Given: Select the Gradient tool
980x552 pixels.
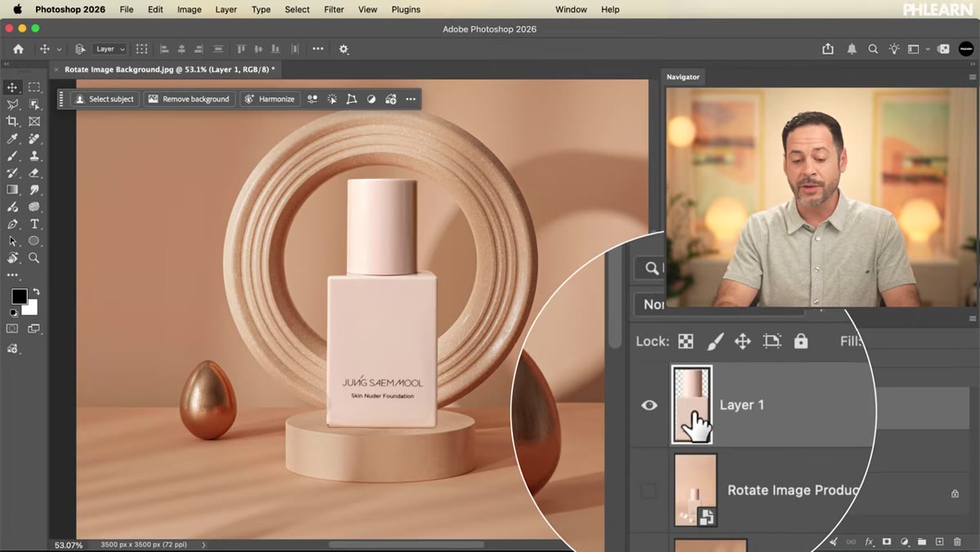Looking at the screenshot, I should tap(12, 189).
